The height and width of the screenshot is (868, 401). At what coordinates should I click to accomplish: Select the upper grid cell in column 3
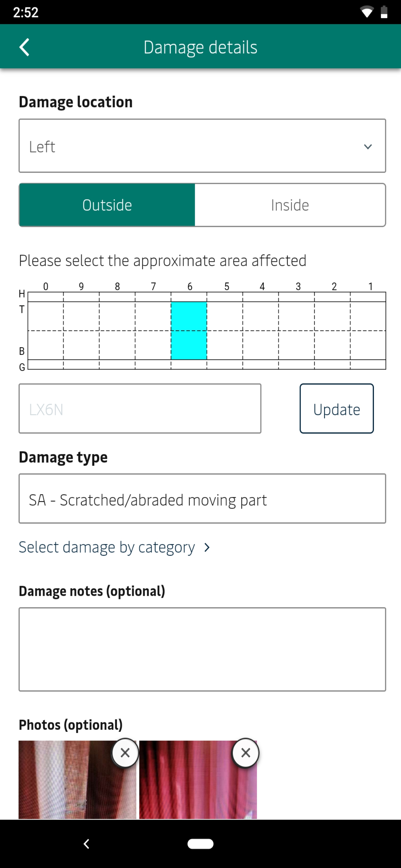click(x=296, y=316)
